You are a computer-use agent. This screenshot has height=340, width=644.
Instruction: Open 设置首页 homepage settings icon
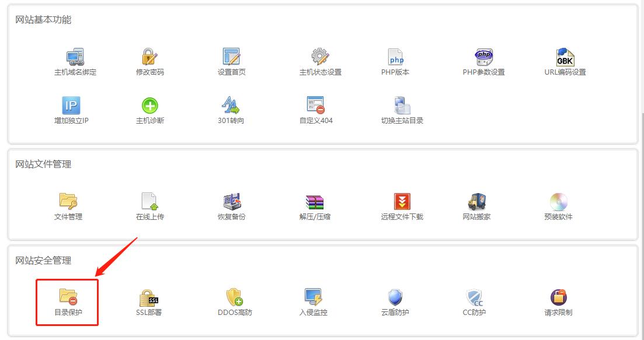tap(231, 57)
